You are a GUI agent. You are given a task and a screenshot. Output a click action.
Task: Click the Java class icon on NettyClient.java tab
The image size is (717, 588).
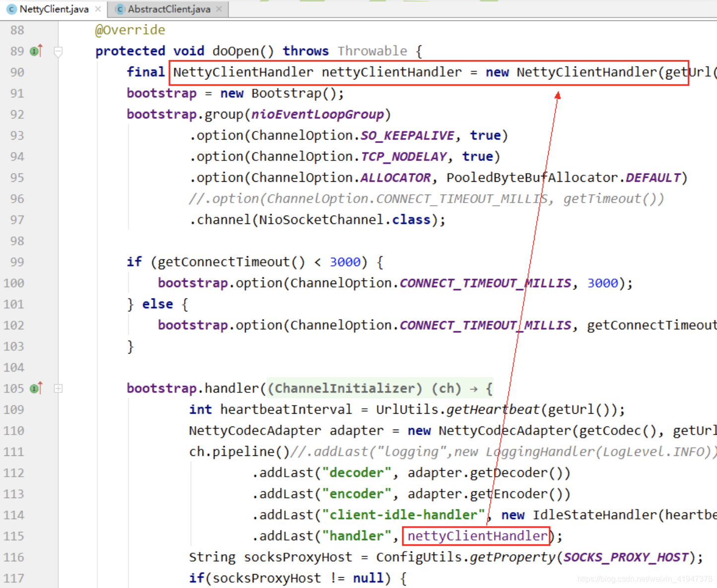click(x=11, y=9)
